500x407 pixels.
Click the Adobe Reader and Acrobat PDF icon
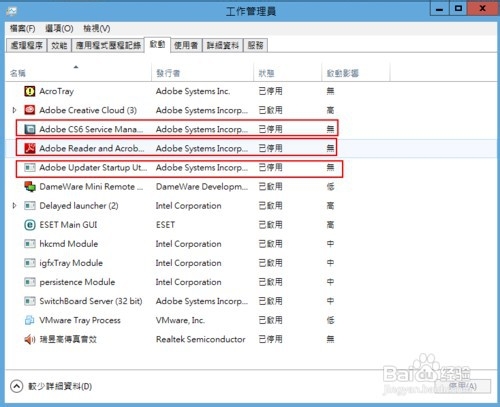coord(30,148)
